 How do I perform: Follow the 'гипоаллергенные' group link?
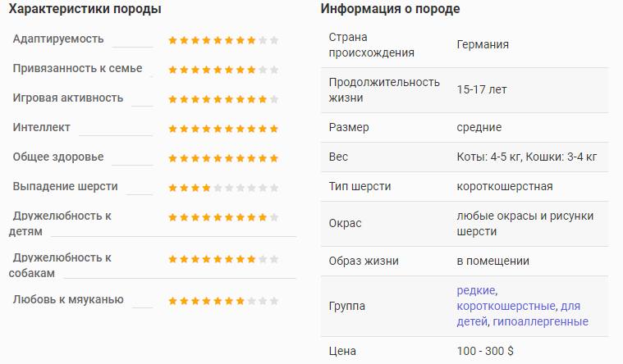pyautogui.click(x=540, y=321)
